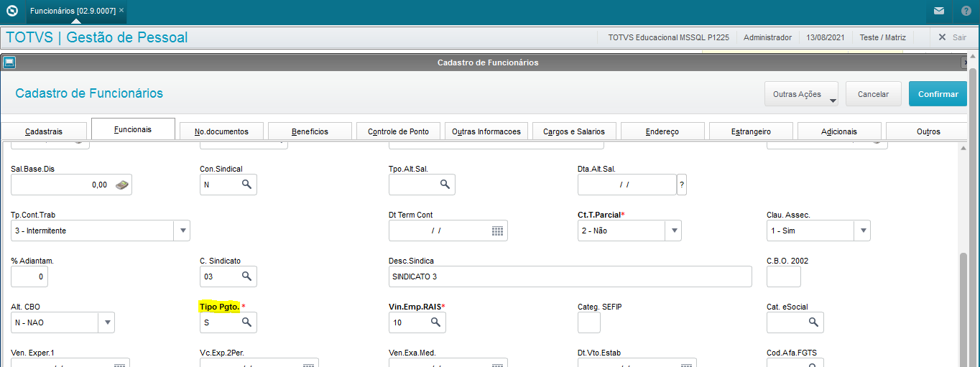Switch to the Adicionais tab
Screen dimensions: 980x367
coord(839,131)
